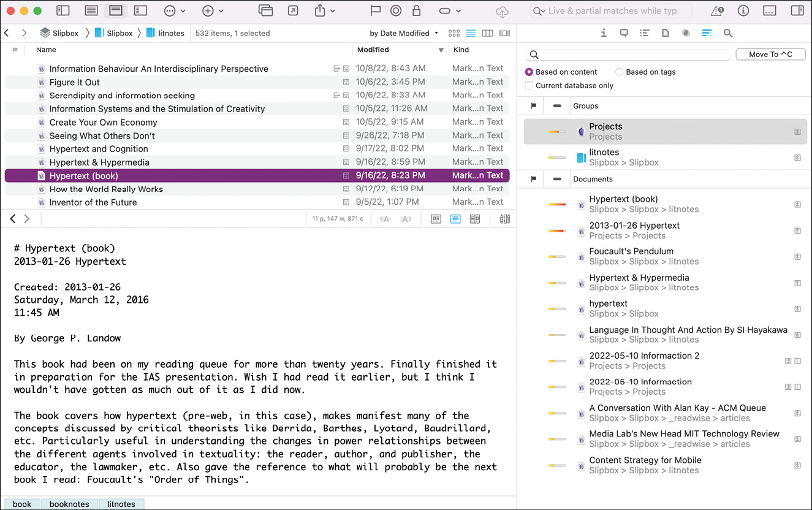Click relevance bar of Projects group

coord(557,132)
